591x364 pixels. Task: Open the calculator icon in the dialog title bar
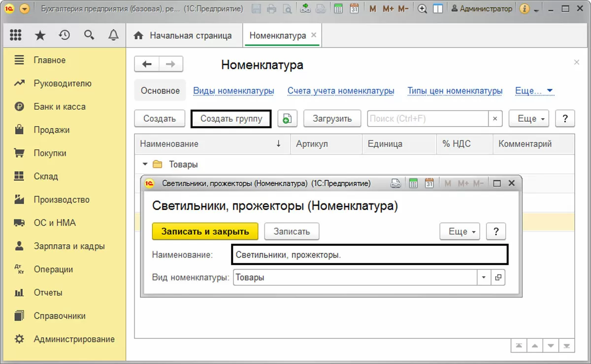click(x=413, y=183)
